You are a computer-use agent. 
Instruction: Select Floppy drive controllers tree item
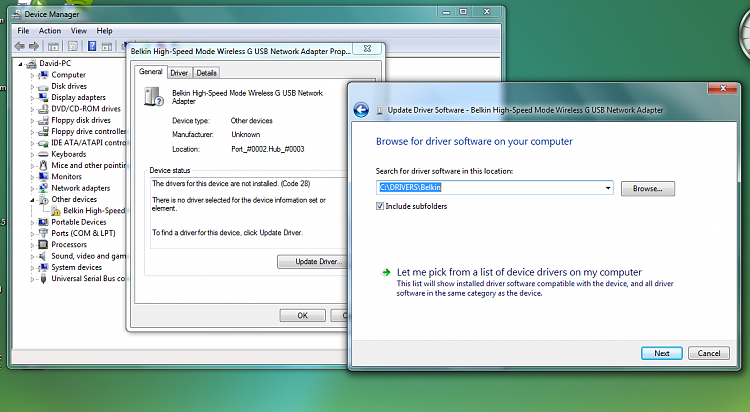pos(88,131)
